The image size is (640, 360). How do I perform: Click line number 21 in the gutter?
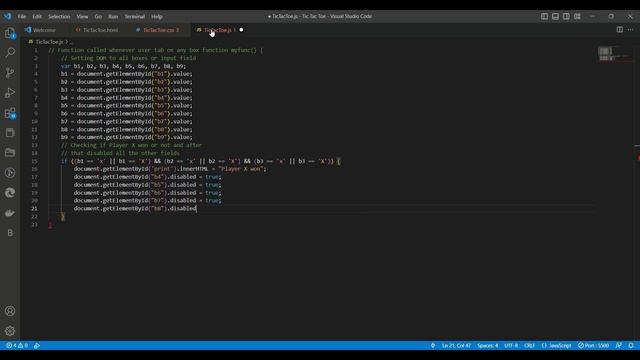[x=34, y=209]
